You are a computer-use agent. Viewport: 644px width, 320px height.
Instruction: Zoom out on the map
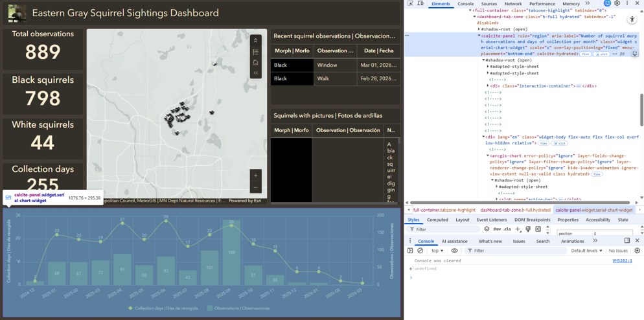[255, 187]
